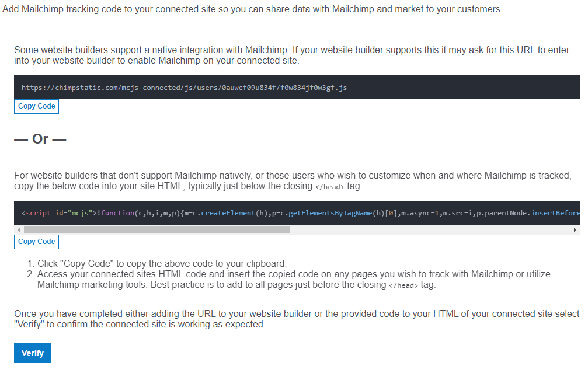Click the </head> tag in step 2

click(x=403, y=285)
